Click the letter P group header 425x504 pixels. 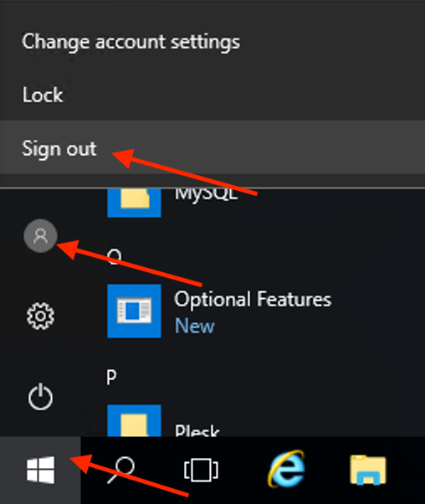[x=111, y=378]
